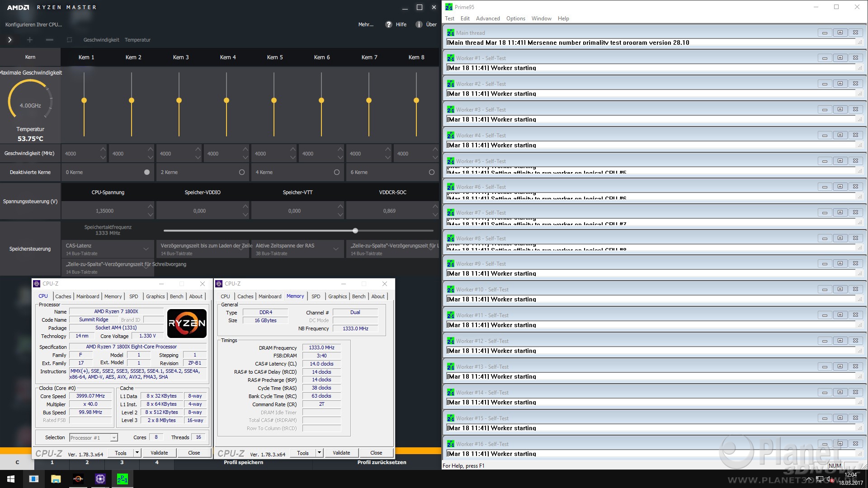
Task: Minimize the Worker #1 Self-Test child window
Action: tap(825, 58)
